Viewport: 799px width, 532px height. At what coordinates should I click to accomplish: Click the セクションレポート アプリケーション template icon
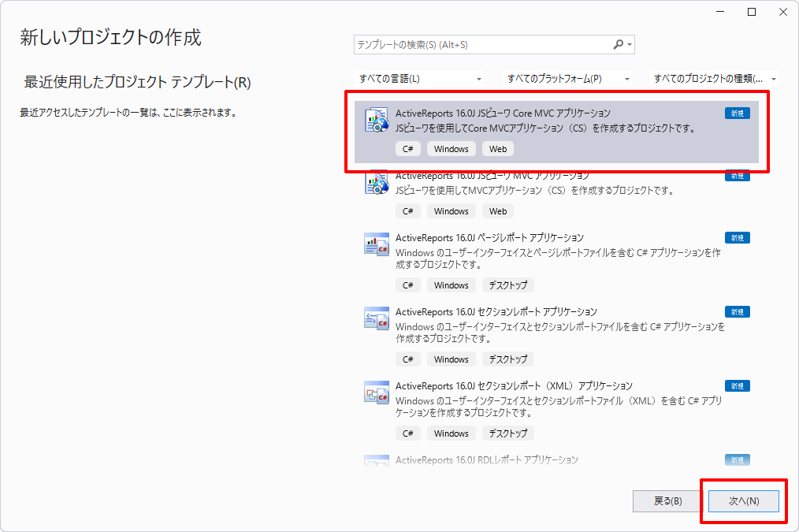[x=377, y=318]
